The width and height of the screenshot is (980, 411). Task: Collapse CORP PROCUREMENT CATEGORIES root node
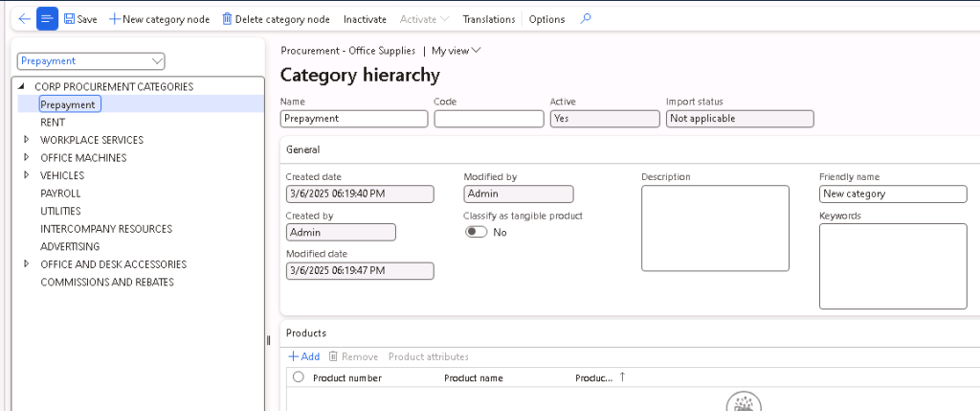pyautogui.click(x=23, y=86)
